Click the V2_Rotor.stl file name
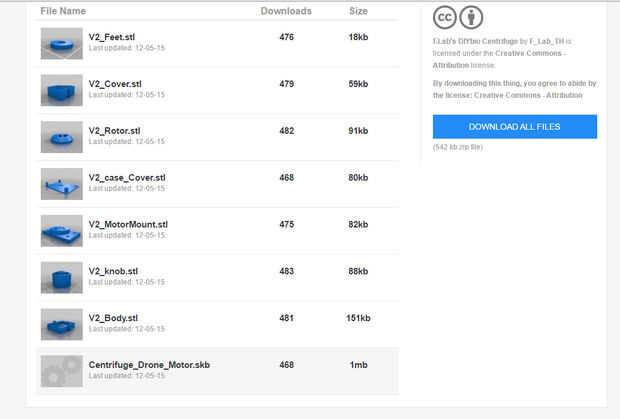 tap(114, 131)
